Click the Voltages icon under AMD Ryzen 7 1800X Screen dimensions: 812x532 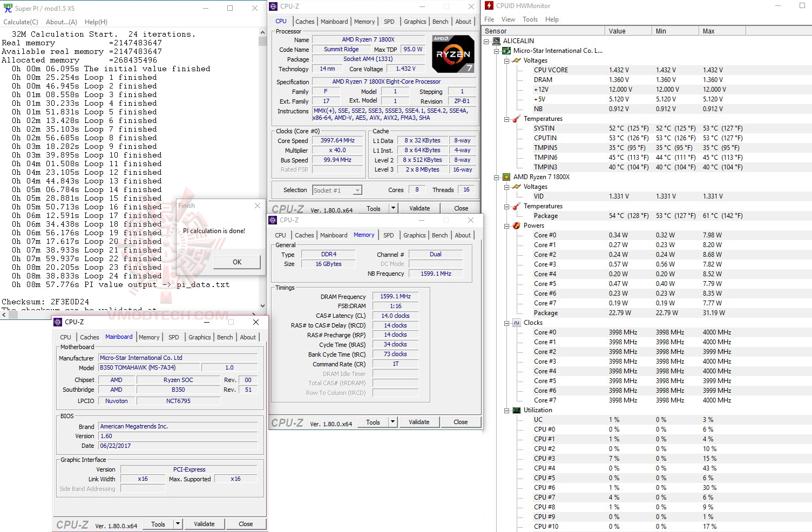(x=517, y=187)
